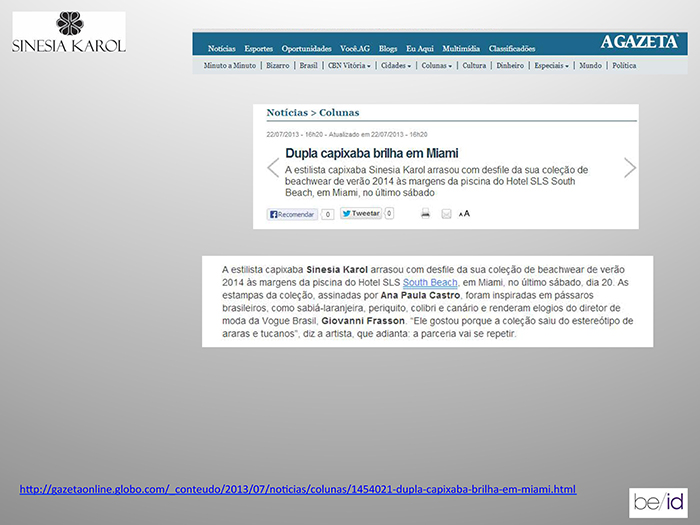Click Notícias in the breadcrumb

(287, 112)
